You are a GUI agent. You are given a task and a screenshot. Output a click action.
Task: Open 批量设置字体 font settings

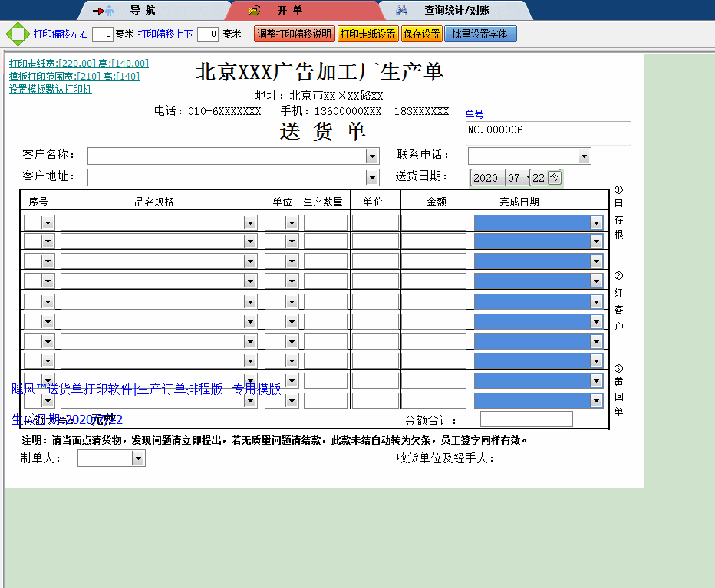point(480,34)
